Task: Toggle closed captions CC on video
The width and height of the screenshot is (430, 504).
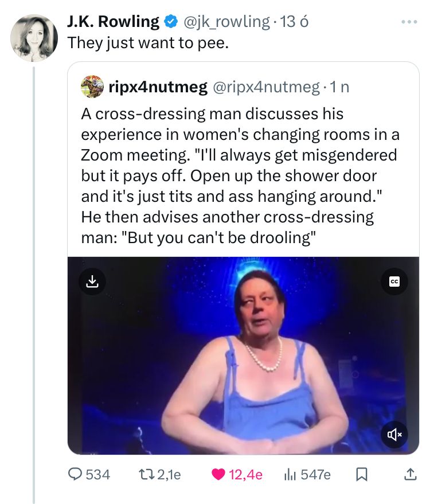Action: [x=394, y=282]
